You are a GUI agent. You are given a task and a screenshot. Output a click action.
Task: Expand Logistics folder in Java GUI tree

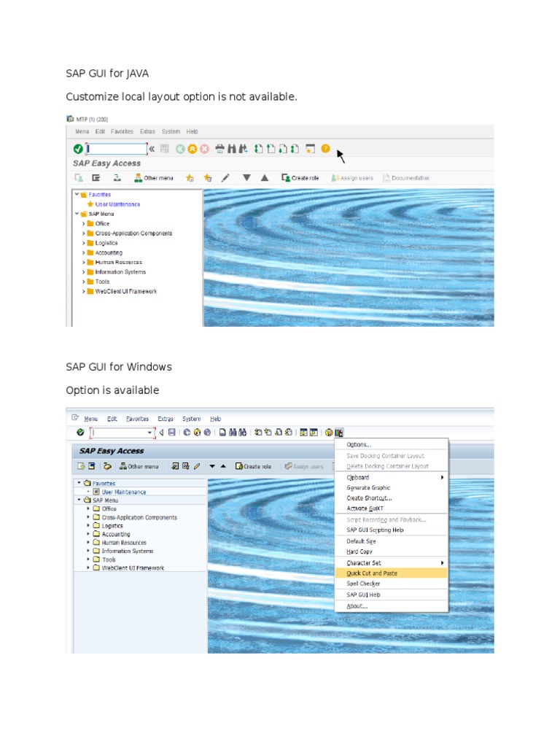(83, 243)
